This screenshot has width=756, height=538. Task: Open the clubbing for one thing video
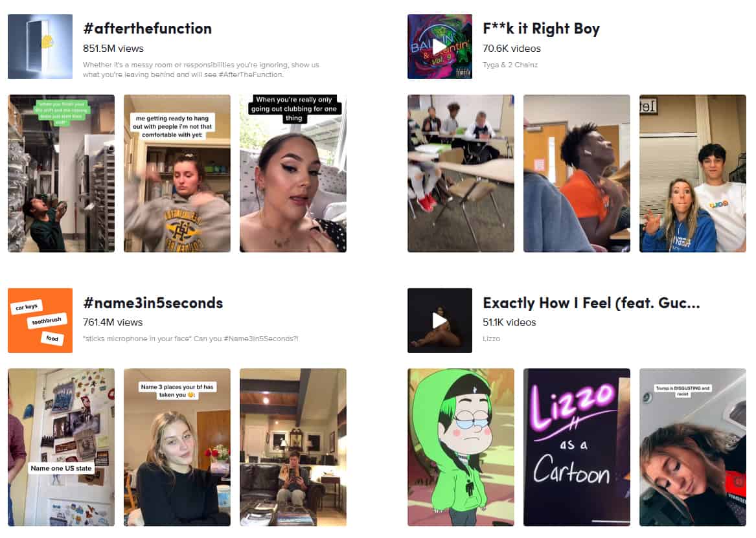293,174
